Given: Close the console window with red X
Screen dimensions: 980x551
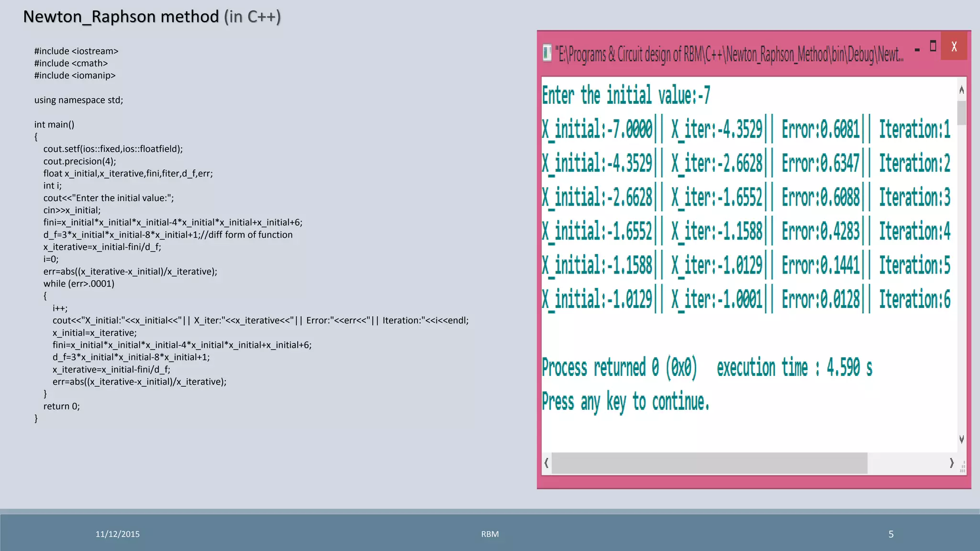Looking at the screenshot, I should (x=954, y=46).
